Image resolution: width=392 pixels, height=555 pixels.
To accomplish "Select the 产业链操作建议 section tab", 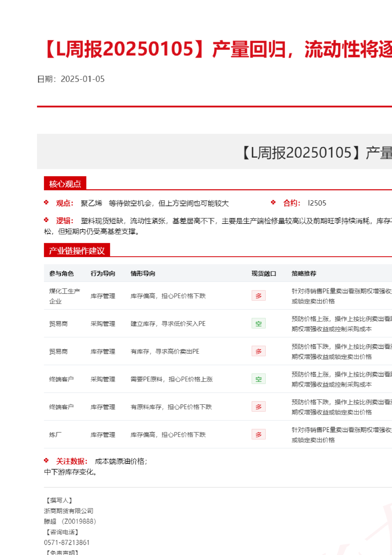I will 77,250.
